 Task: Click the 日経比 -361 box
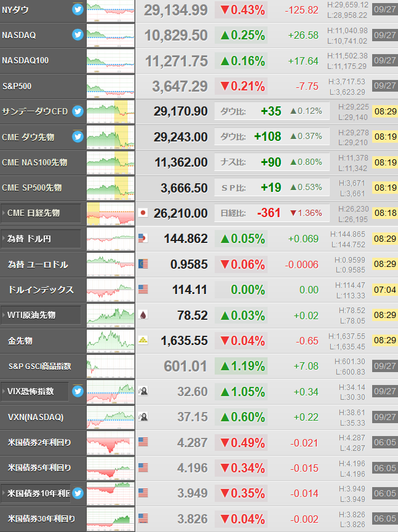[272, 213]
